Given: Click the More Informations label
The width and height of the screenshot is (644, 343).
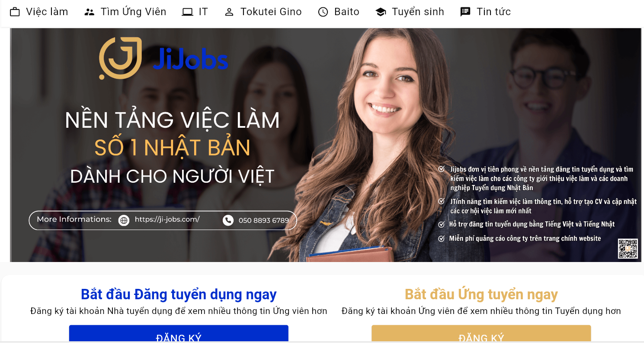Looking at the screenshot, I should [74, 219].
